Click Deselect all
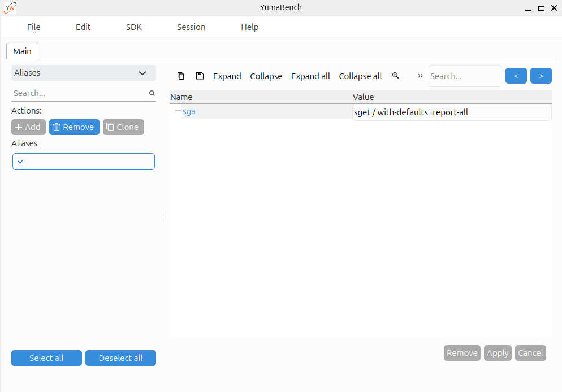This screenshot has height=392, width=562. (x=120, y=358)
